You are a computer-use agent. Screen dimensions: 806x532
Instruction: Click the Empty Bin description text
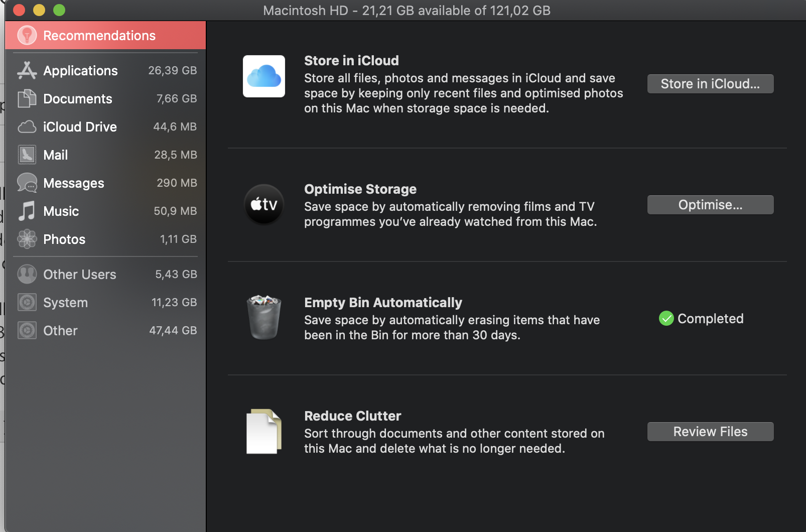[452, 328]
